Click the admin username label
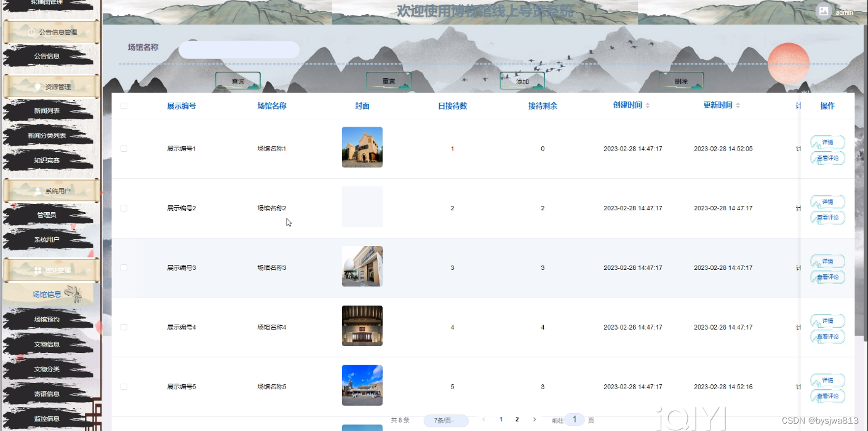 click(x=844, y=12)
